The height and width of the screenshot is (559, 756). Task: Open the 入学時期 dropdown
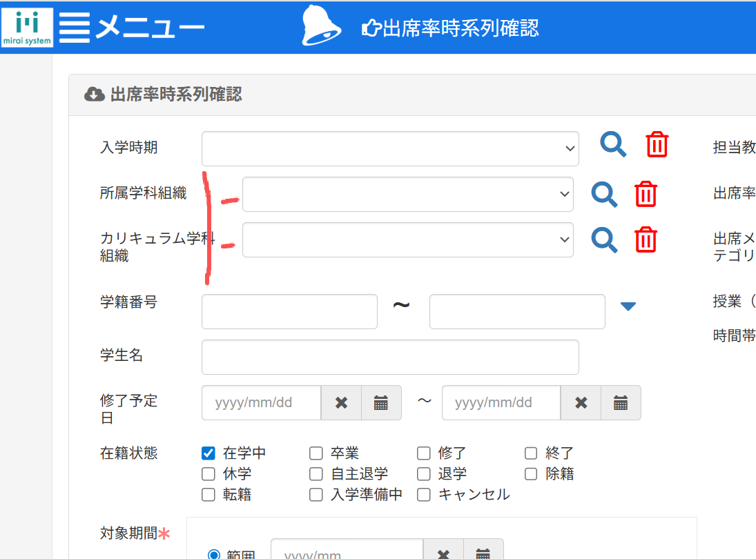pyautogui.click(x=390, y=149)
